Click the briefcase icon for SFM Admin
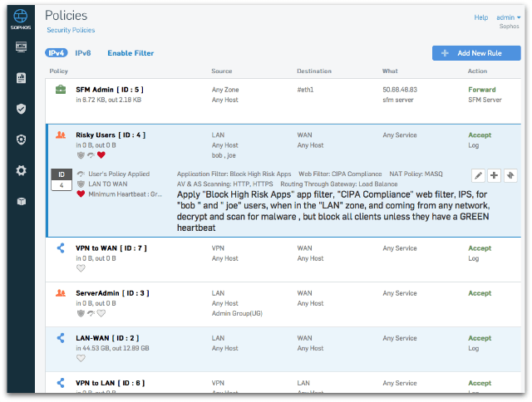This screenshot has width=532, height=402. point(61,91)
